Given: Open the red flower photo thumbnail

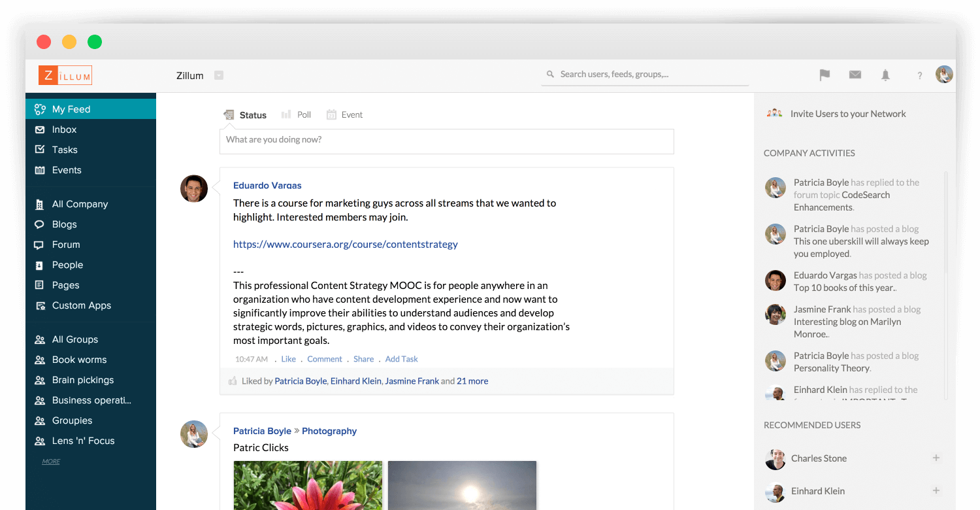Looking at the screenshot, I should [308, 485].
